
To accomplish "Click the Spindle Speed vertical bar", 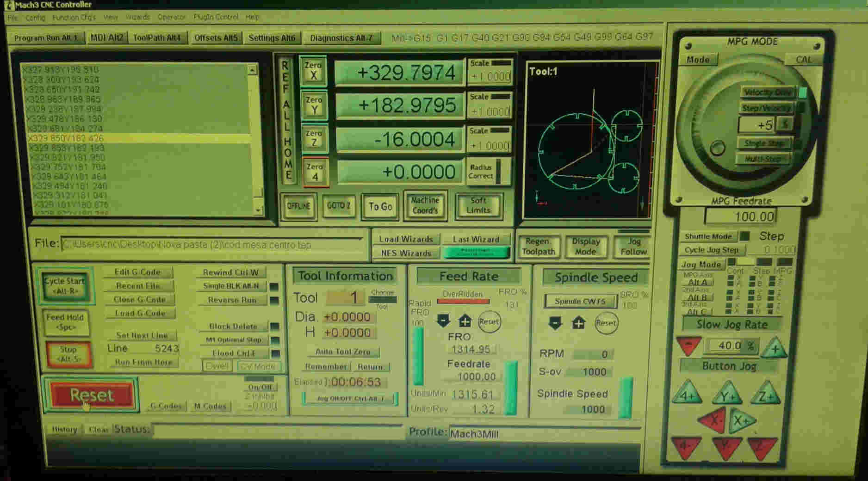I will (x=626, y=398).
